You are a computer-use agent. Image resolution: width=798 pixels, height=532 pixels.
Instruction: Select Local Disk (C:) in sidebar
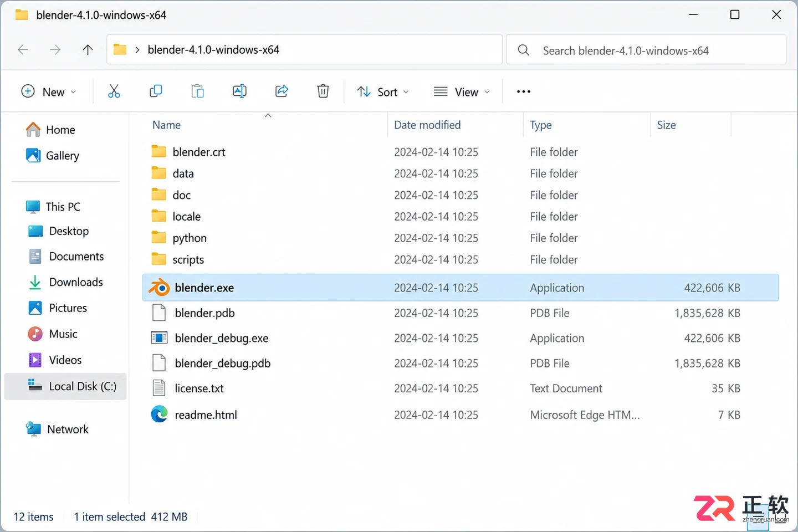point(65,386)
